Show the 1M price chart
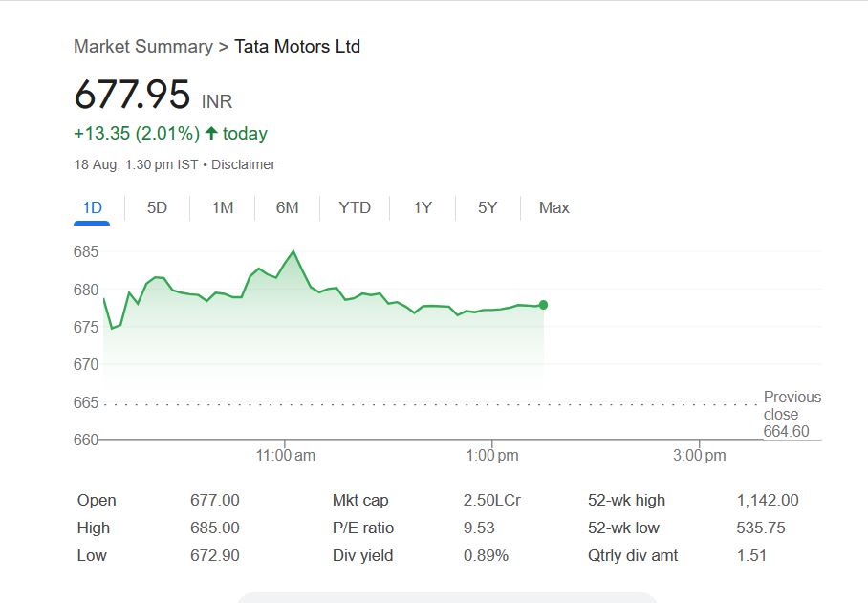Image resolution: width=868 pixels, height=603 pixels. pos(223,207)
